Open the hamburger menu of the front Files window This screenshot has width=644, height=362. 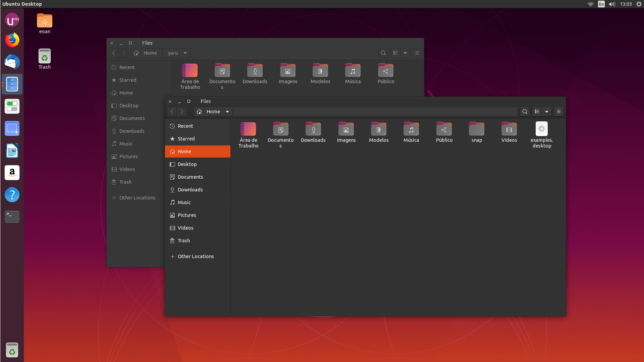click(x=558, y=111)
